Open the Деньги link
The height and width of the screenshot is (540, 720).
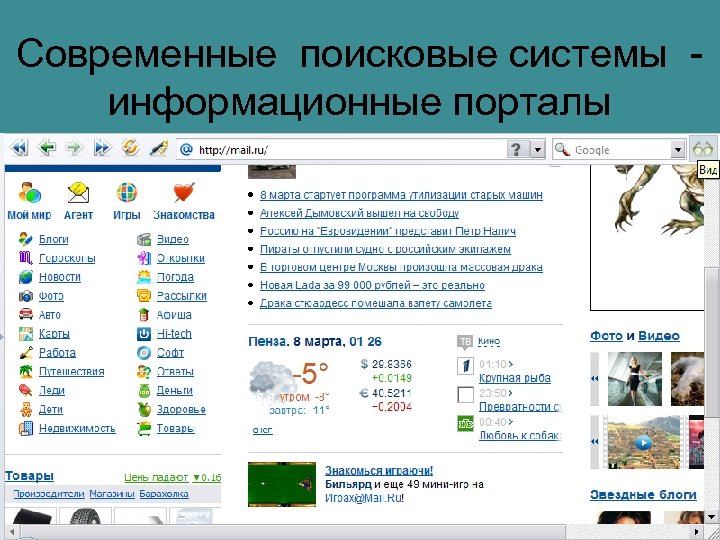(174, 390)
